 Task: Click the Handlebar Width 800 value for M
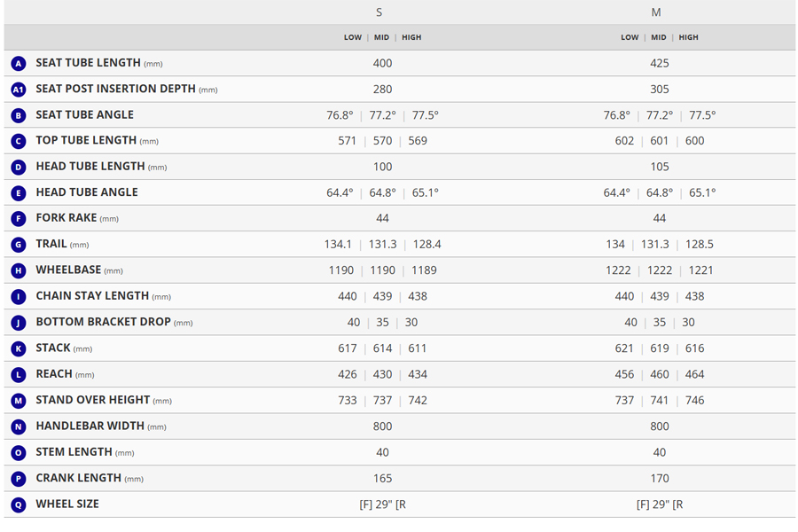(659, 426)
